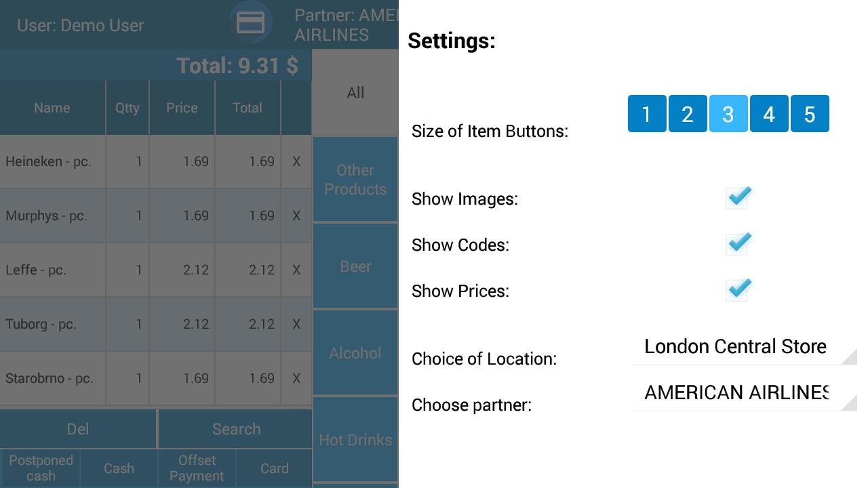The image size is (868, 488).
Task: Delete Starobrno item using its X
Action: pyautogui.click(x=296, y=378)
